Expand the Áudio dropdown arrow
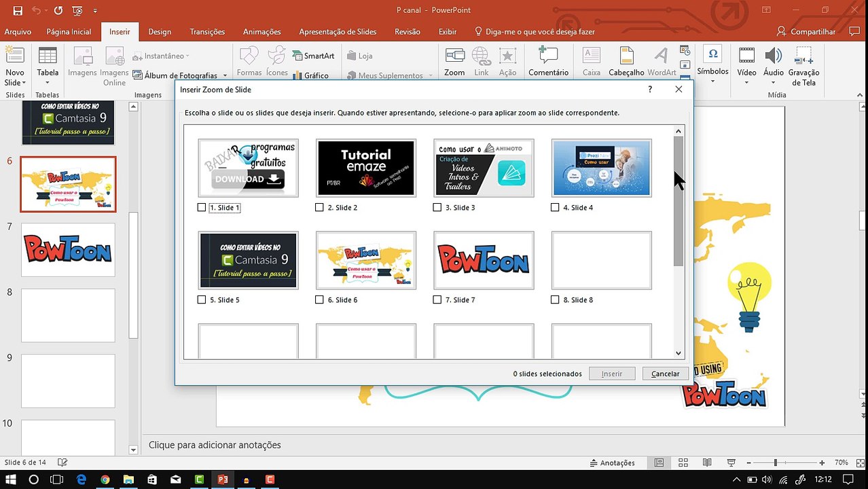The image size is (868, 489). coord(774,83)
